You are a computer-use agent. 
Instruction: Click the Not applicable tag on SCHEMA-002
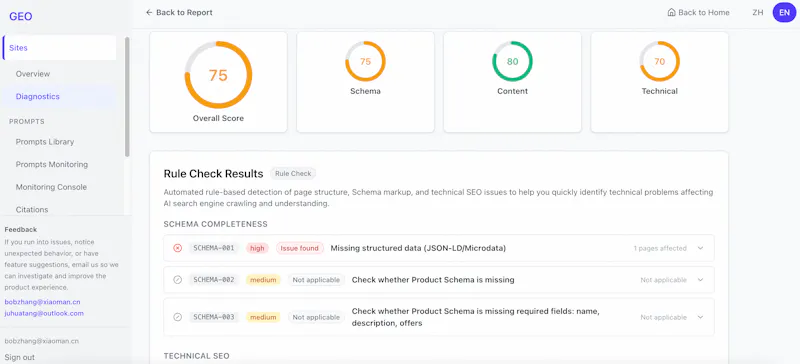316,280
